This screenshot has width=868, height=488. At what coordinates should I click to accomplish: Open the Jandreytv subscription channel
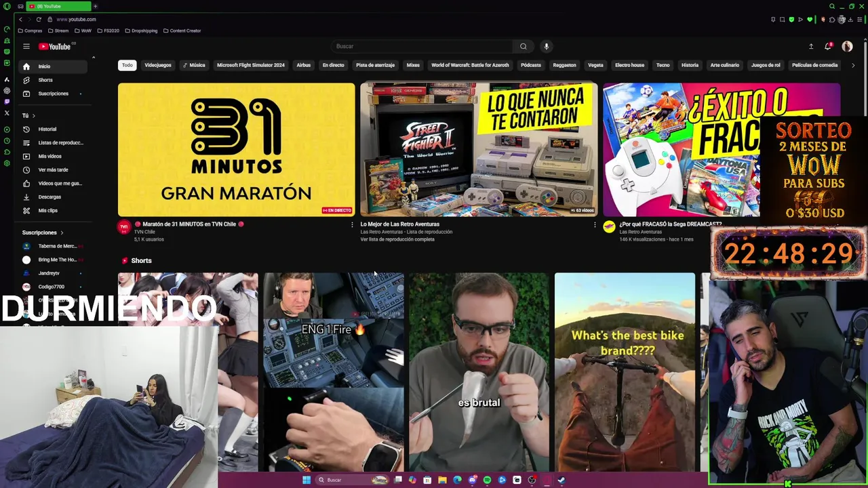(x=52, y=273)
